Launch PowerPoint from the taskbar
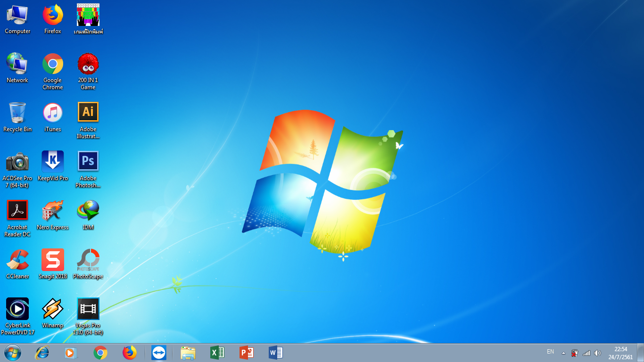The height and width of the screenshot is (362, 644). click(247, 353)
